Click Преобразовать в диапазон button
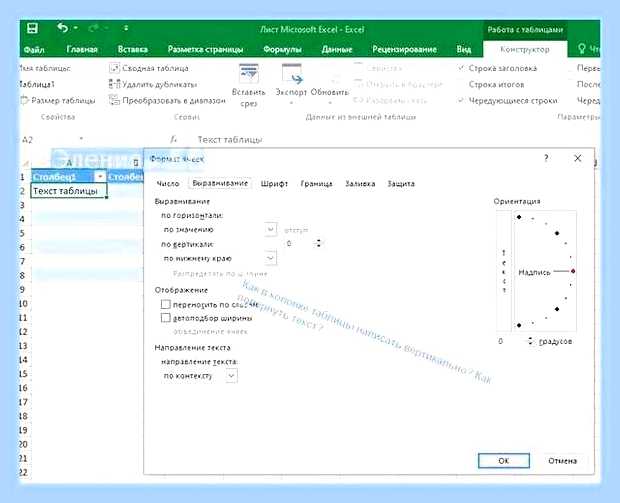The height and width of the screenshot is (503, 620). click(x=167, y=100)
